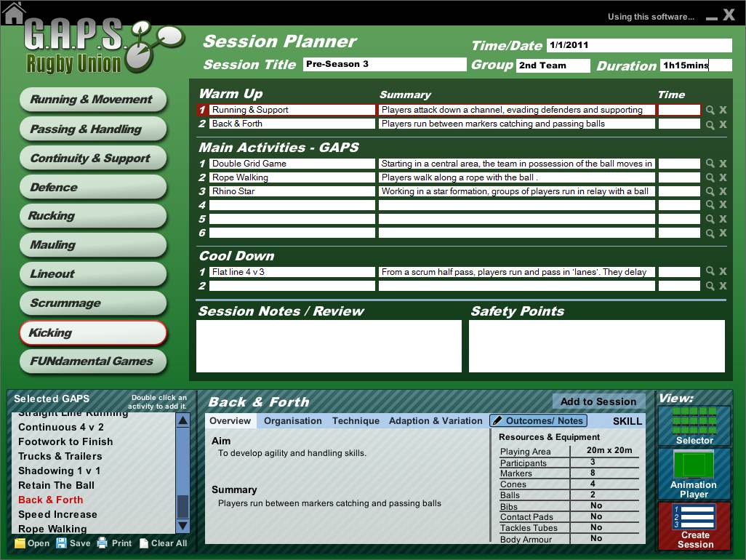Click the Group field showing 2nd Team
Screen dimensions: 746x560
(x=553, y=65)
